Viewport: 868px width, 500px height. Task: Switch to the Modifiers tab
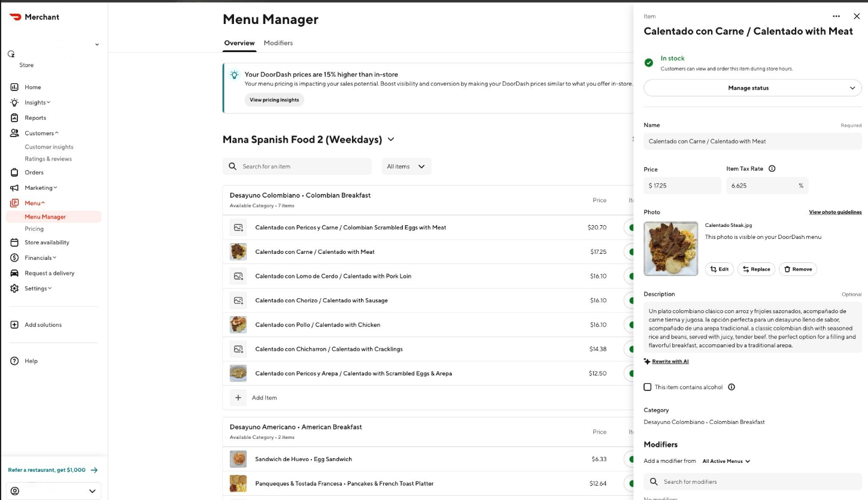pyautogui.click(x=278, y=43)
